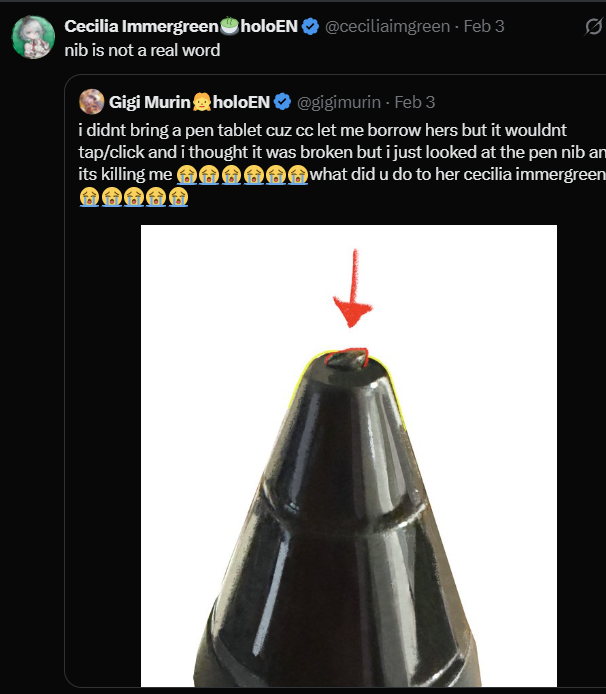The width and height of the screenshot is (606, 694).
Task: Click the last crying emoji on final line
Action: point(178,197)
